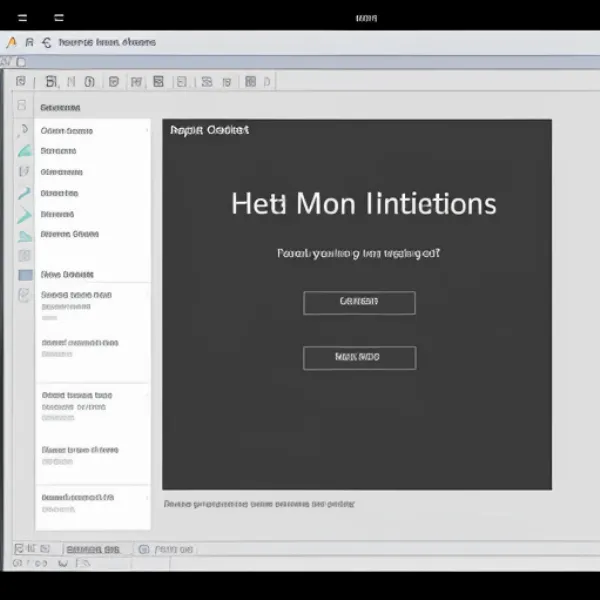The image size is (600, 600).
Task: Expand the chevron on the first sidebar list item
Action: click(146, 131)
